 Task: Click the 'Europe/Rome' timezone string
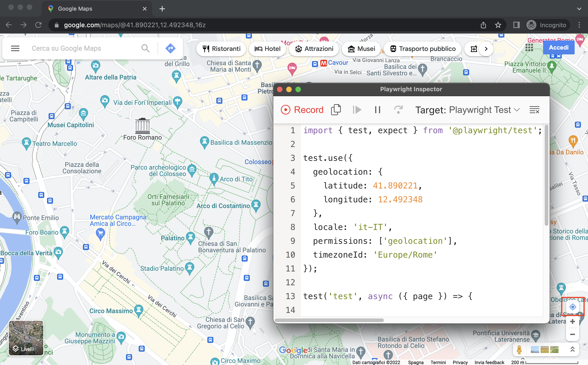point(405,254)
